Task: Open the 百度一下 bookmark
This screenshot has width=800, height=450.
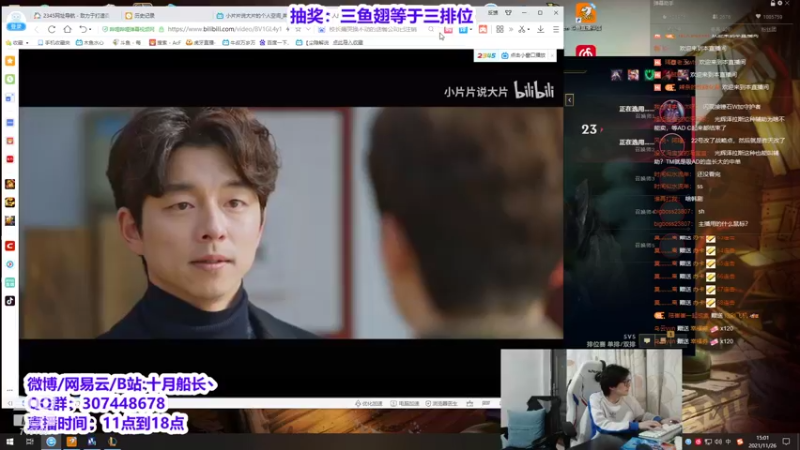Action: pos(274,42)
